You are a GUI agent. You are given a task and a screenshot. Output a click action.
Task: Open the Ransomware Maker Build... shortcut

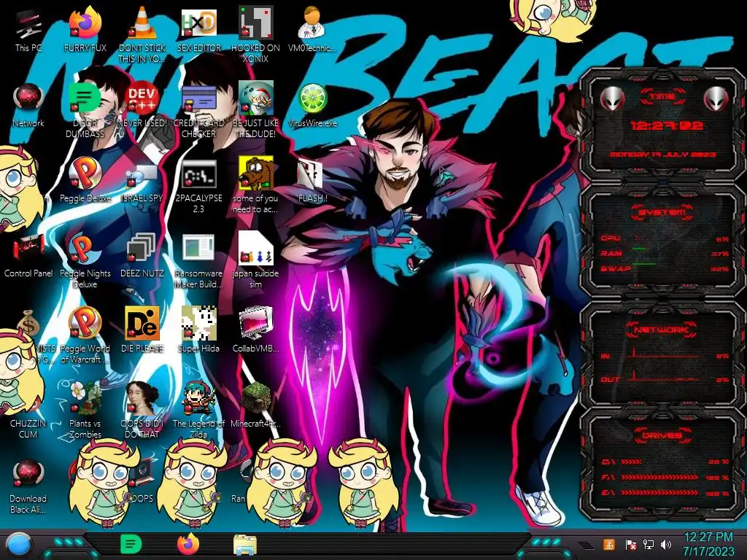(198, 261)
